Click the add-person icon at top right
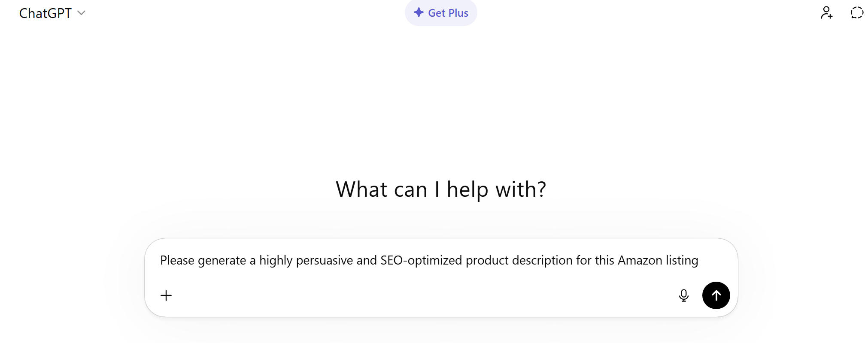Screen dimensions: 868x343 826,13
